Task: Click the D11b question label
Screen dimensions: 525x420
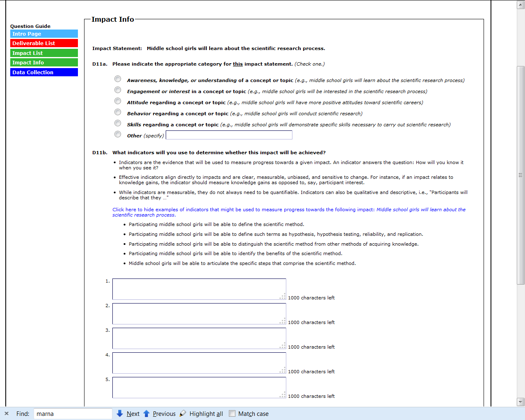Action: pos(100,153)
